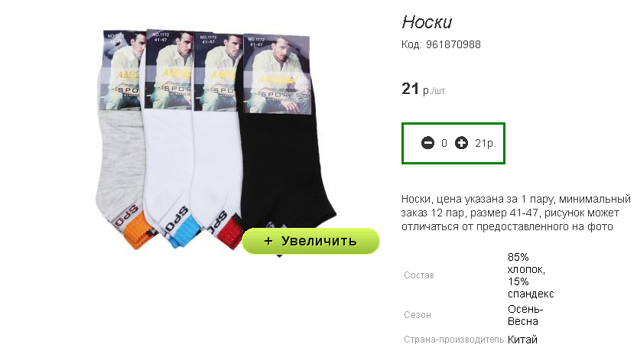Click the Осень-Весна season value
Image resolution: width=637 pixels, height=364 pixels.
(525, 315)
